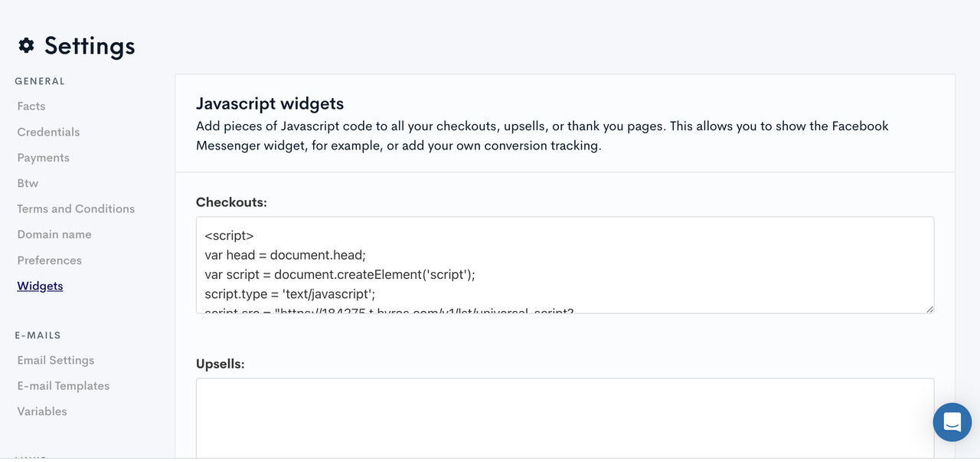Screen dimensions: 980x462
Task: Open the Preferences settings page
Action: tap(49, 260)
